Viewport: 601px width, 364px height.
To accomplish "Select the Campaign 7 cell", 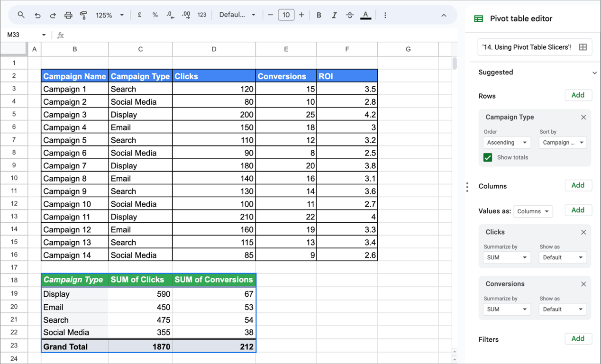I will (x=75, y=165).
